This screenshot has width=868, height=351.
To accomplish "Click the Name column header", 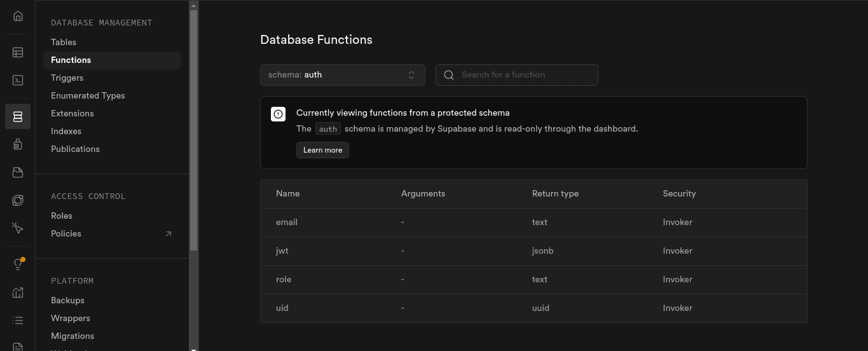I will [x=288, y=194].
